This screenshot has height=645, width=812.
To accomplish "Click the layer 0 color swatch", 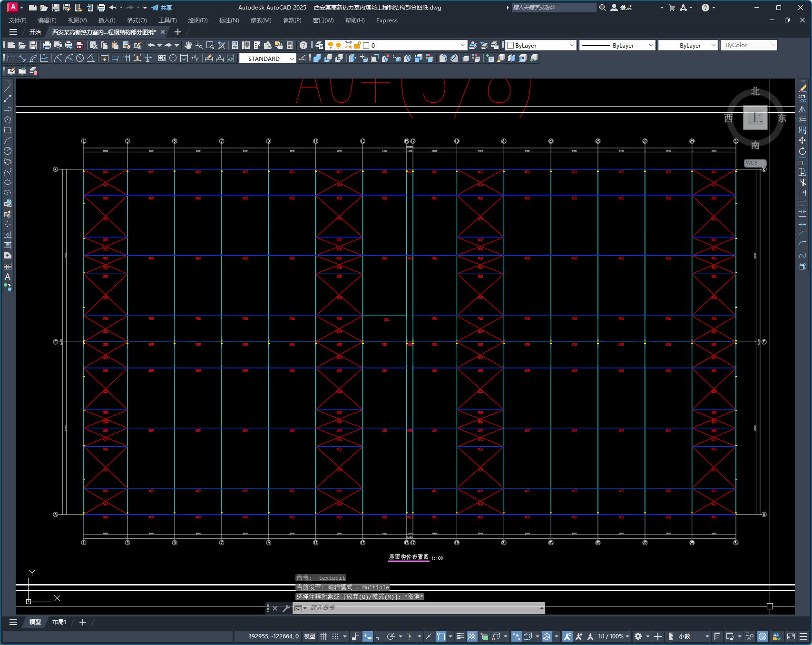I will tap(366, 45).
